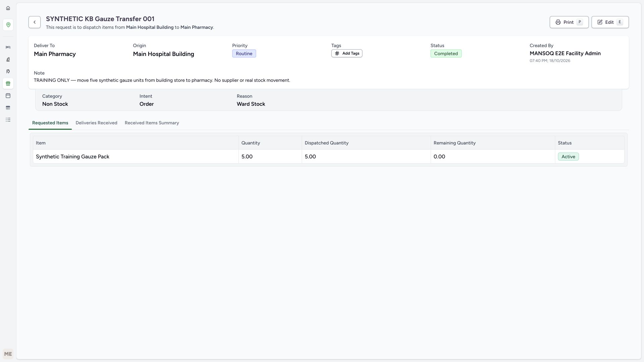This screenshot has height=362, width=644.
Task: Switch to Deliveries Received tab
Action: click(x=96, y=123)
